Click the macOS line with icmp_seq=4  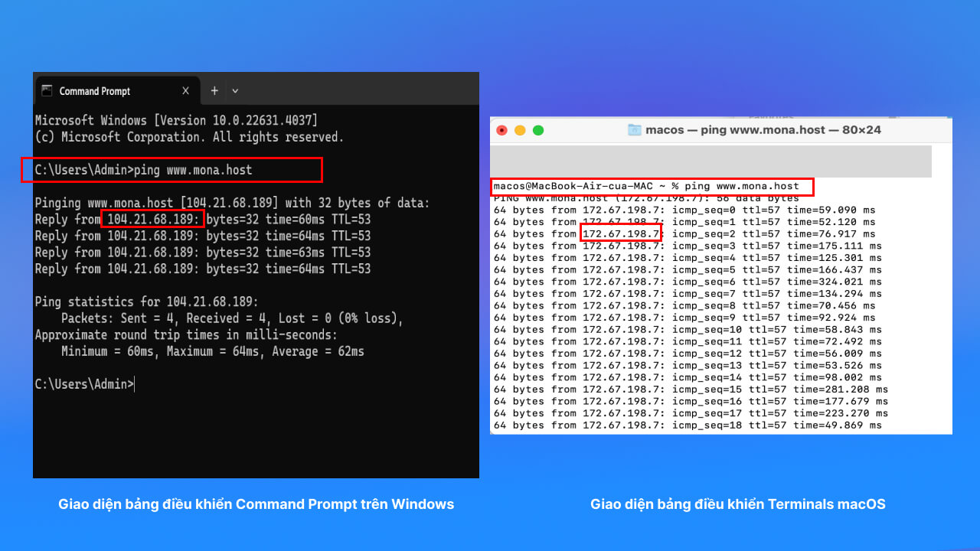point(688,258)
